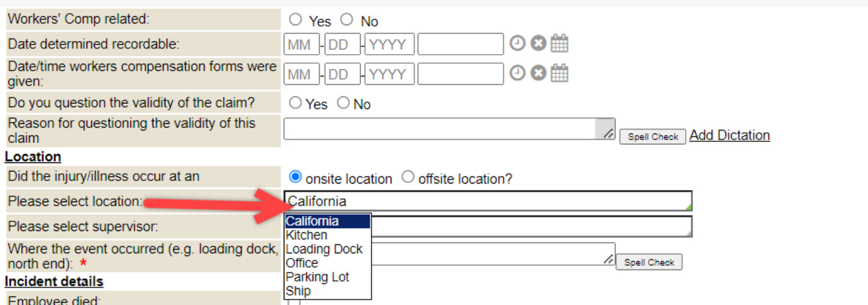Open calendar for compensation forms date
868x305 pixels.
tap(560, 73)
